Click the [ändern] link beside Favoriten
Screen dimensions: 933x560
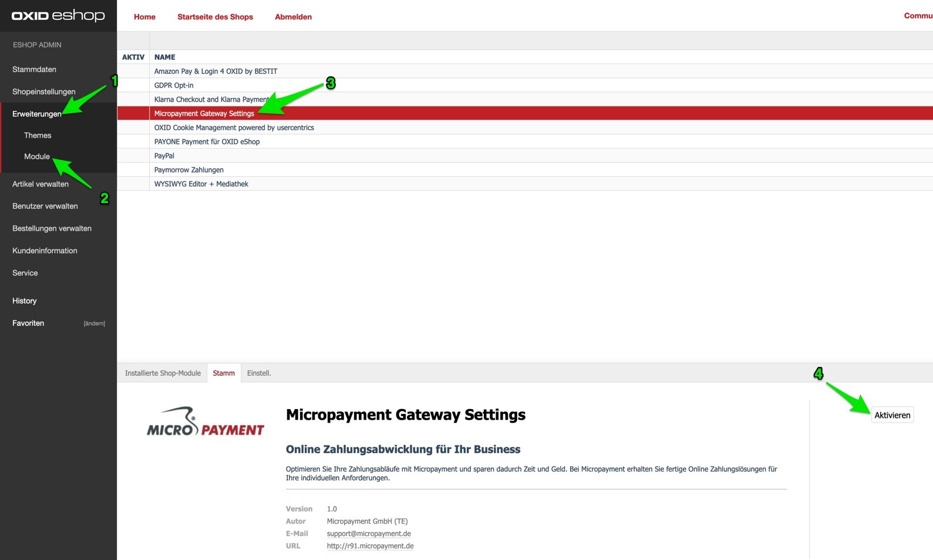(94, 323)
